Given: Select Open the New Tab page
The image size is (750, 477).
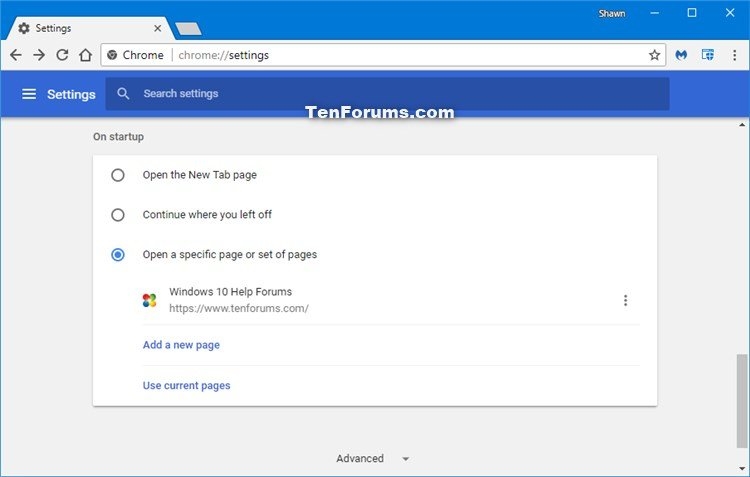Looking at the screenshot, I should (x=118, y=175).
